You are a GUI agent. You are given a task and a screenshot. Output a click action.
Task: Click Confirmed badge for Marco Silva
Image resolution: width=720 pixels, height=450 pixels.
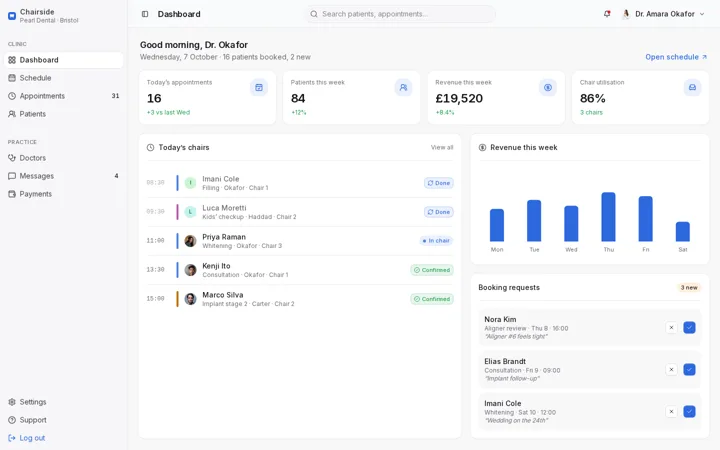[432, 299]
